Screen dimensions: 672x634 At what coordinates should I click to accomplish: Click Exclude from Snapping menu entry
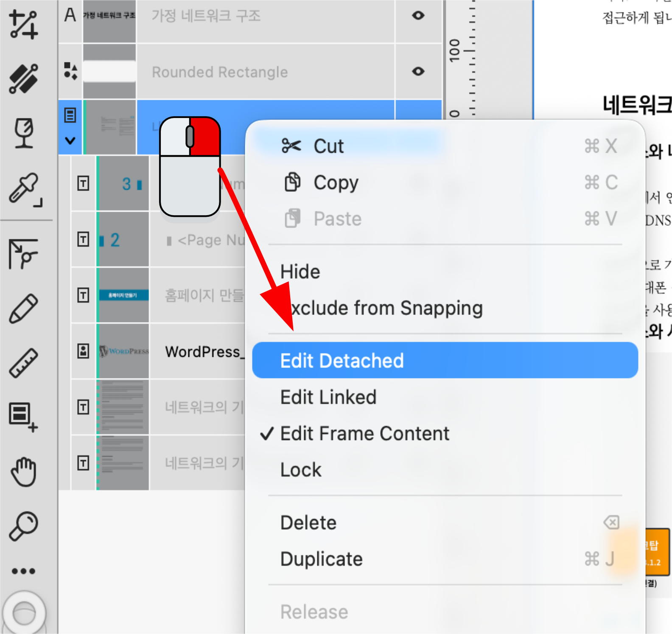[x=382, y=308]
